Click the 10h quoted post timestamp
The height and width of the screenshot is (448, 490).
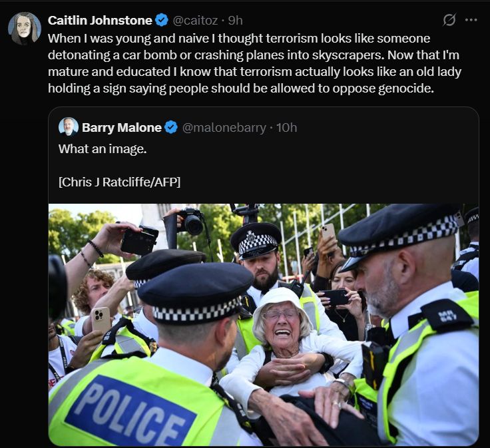coord(286,128)
